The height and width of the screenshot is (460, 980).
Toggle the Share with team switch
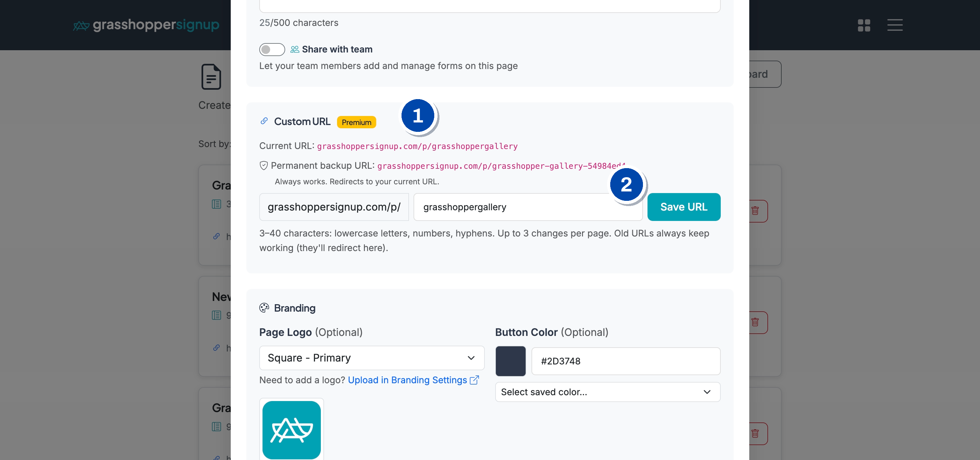[272, 50]
